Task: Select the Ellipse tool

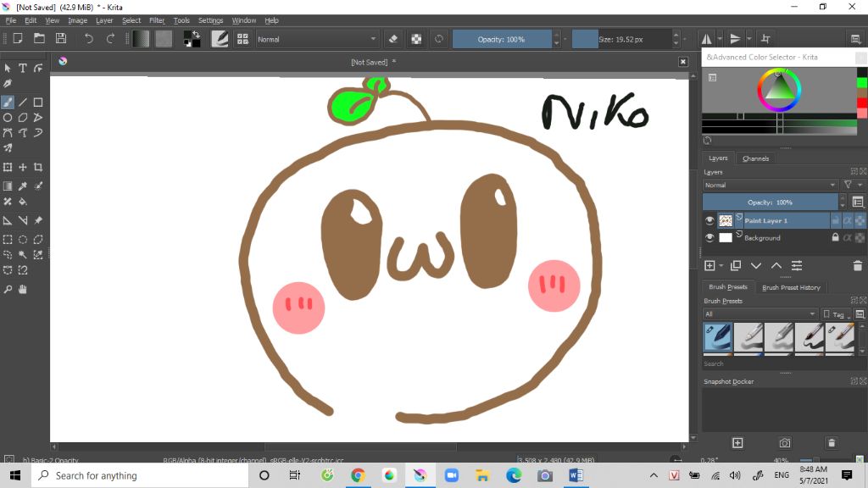Action: pyautogui.click(x=8, y=117)
